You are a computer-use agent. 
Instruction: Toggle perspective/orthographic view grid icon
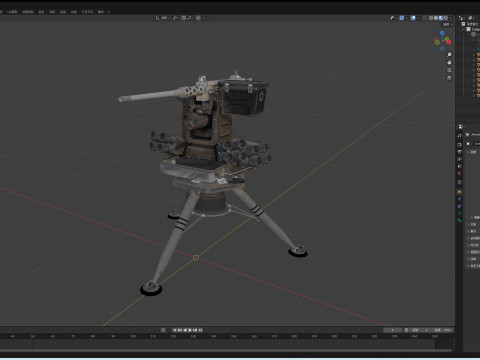point(449,78)
